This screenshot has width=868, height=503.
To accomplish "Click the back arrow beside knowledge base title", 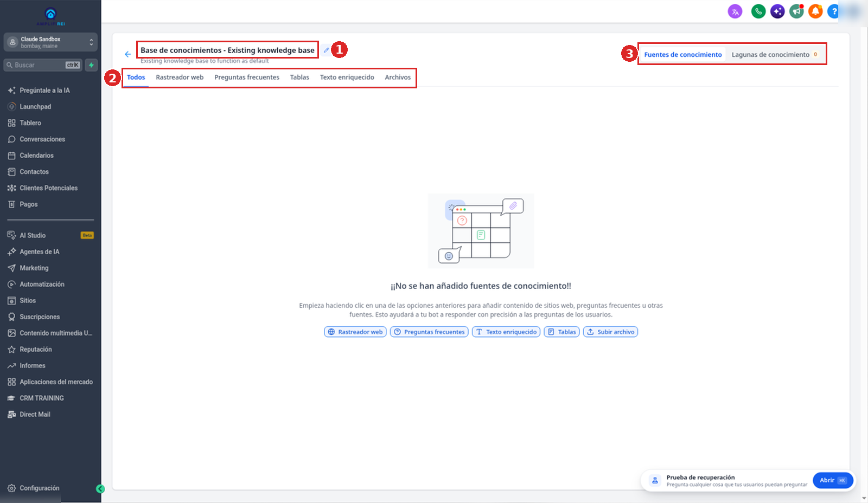I will (x=128, y=54).
